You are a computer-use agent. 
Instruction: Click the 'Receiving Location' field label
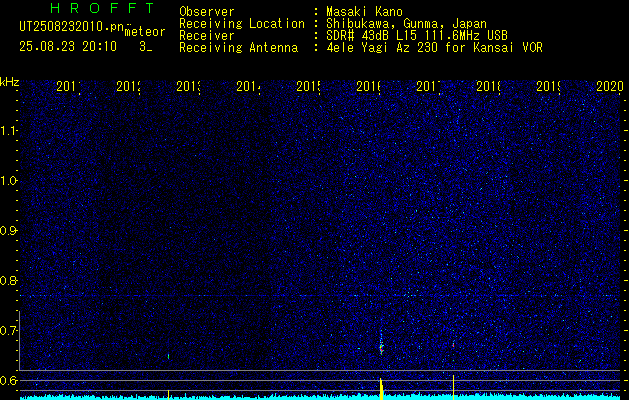(242, 24)
